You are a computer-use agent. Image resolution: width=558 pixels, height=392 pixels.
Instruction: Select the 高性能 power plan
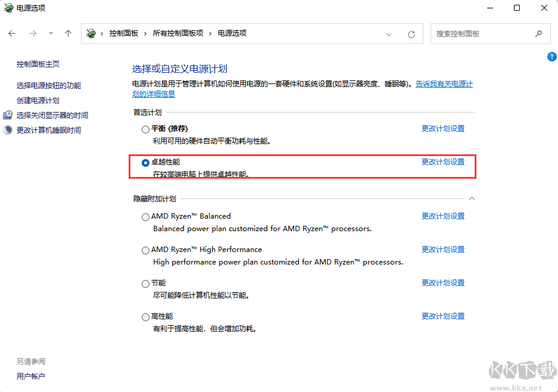click(x=145, y=317)
